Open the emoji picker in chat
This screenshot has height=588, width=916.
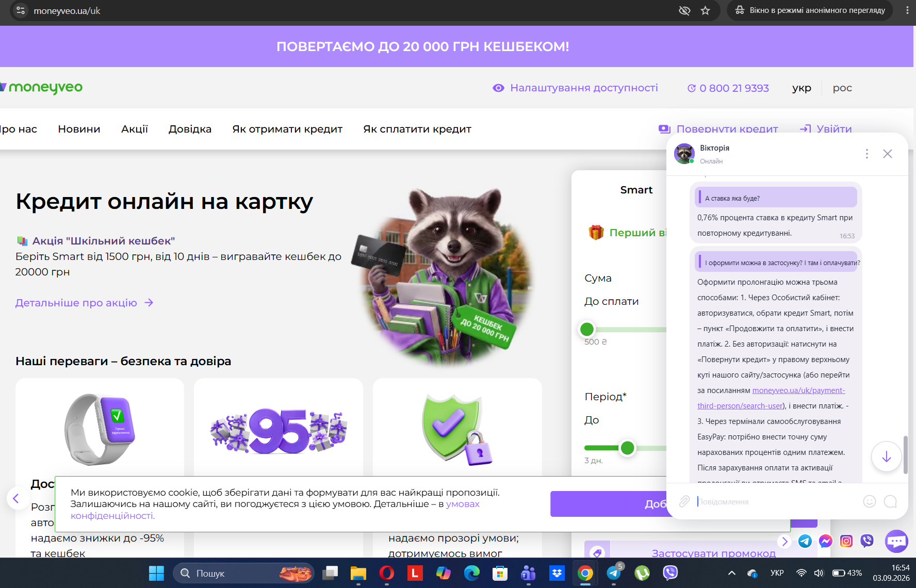[x=870, y=501]
